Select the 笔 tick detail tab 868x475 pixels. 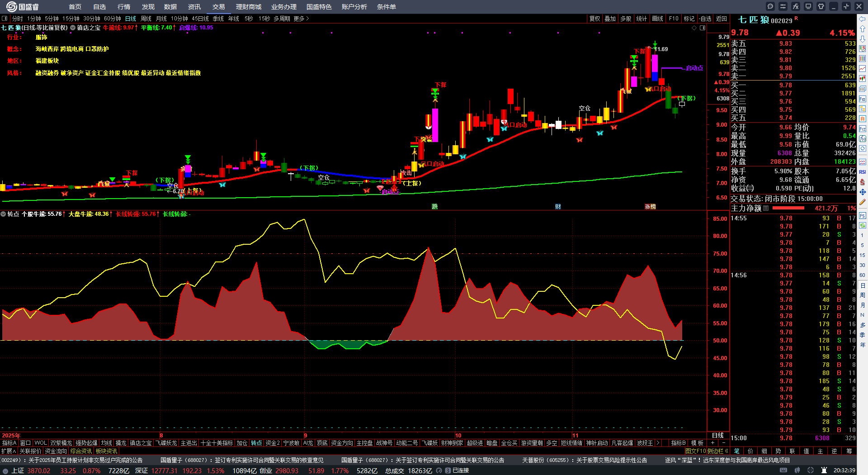tap(736, 451)
